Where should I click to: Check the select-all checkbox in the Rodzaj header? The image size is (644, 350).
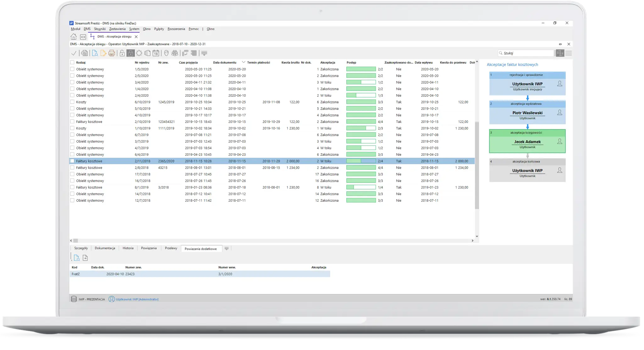72,63
